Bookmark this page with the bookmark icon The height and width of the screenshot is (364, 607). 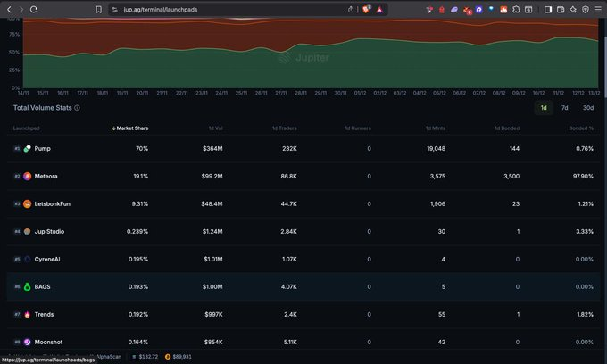tap(99, 9)
